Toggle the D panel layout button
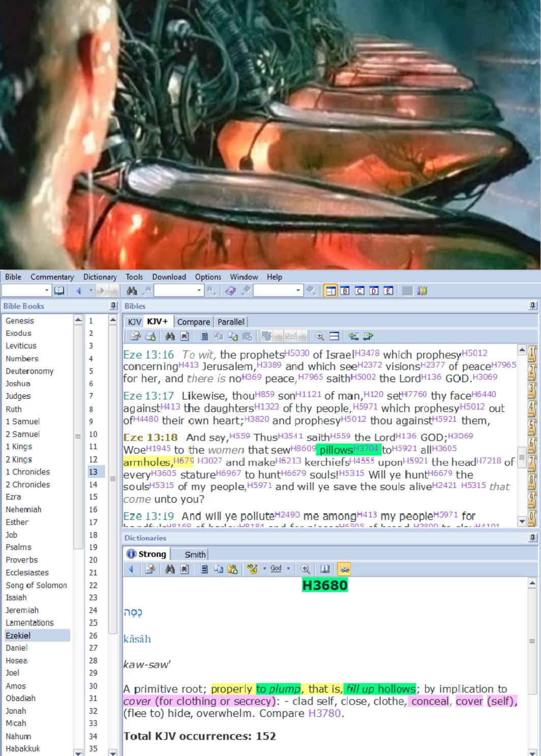The width and height of the screenshot is (541, 756). point(374,290)
